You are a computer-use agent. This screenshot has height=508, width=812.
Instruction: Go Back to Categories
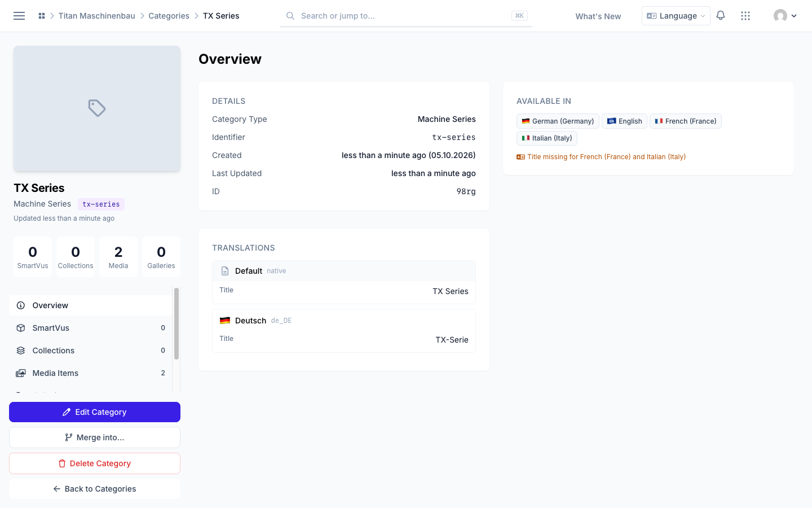pos(95,489)
